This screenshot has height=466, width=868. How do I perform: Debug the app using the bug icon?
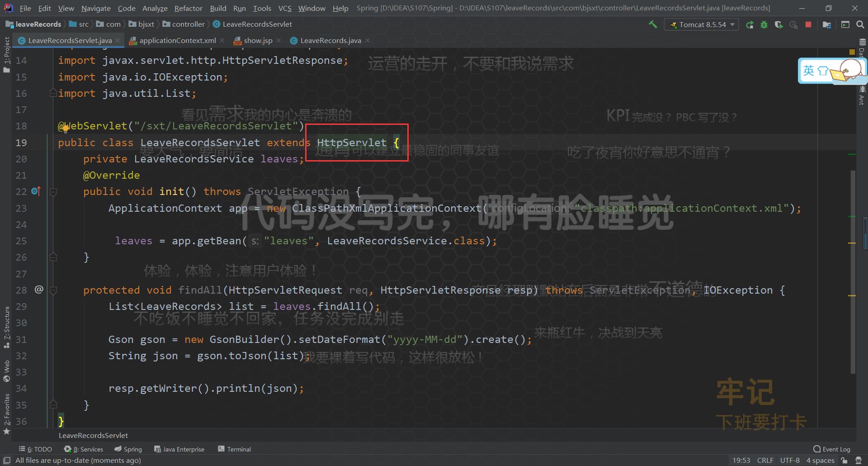(764, 24)
